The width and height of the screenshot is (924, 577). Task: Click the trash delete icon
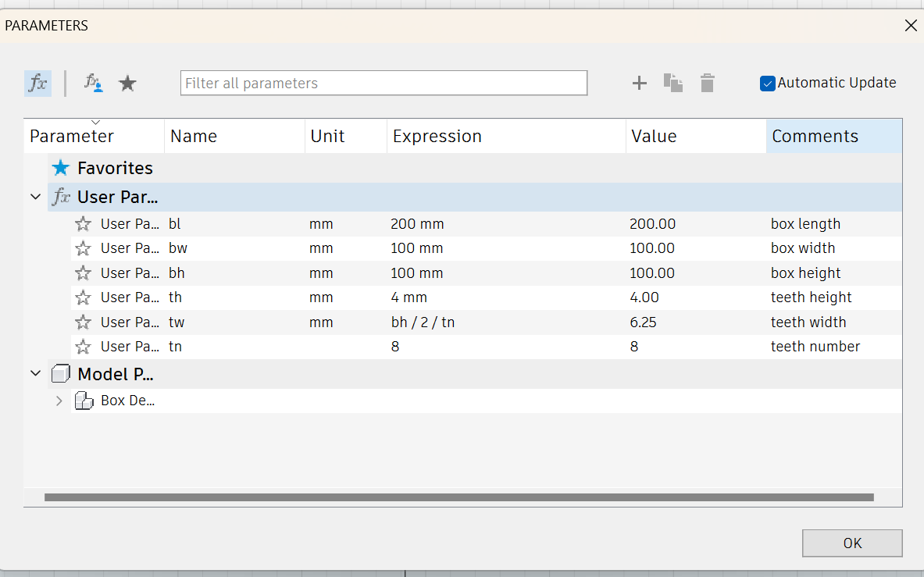(x=707, y=83)
